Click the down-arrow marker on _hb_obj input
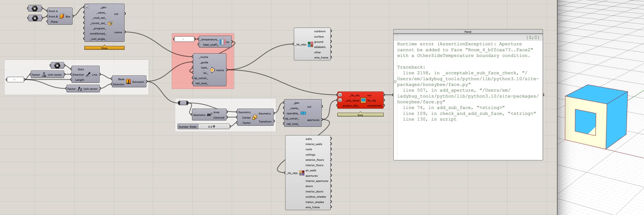644x215 pixels. tap(340, 95)
